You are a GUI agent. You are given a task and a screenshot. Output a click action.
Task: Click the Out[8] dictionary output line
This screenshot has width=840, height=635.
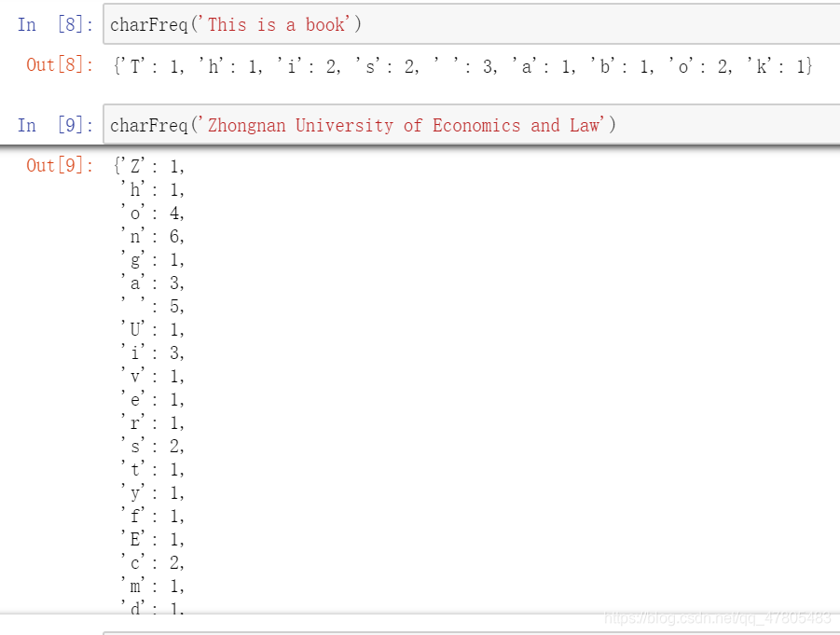click(463, 66)
